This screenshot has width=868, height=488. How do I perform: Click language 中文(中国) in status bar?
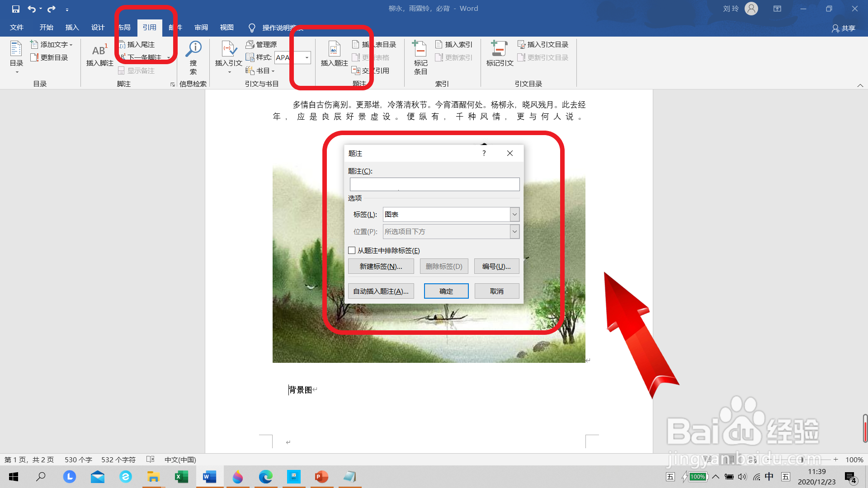[x=180, y=460]
